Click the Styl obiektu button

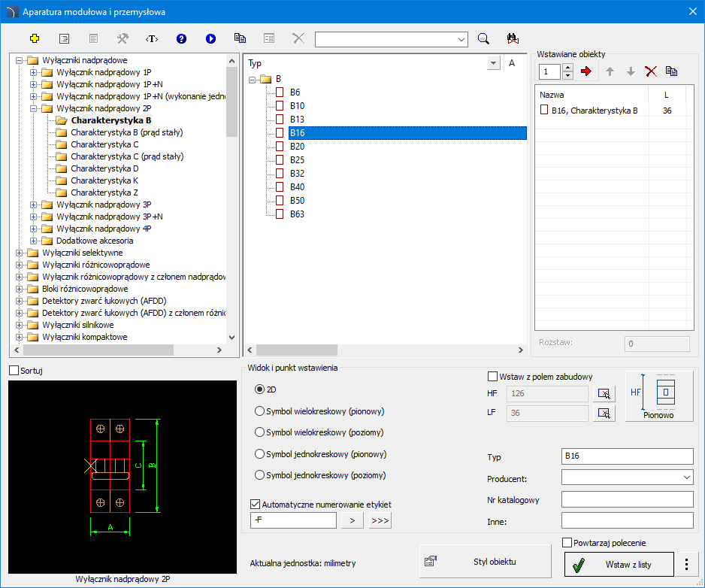pos(485,561)
